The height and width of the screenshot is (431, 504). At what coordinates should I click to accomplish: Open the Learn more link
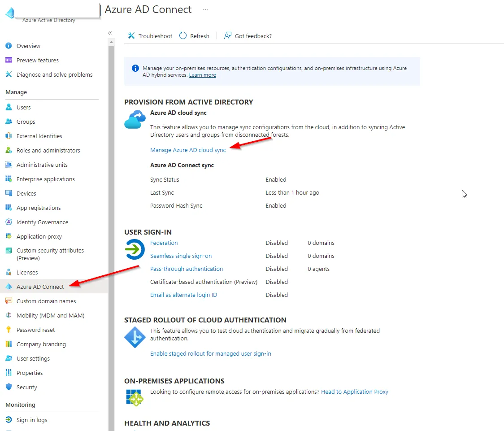(203, 75)
